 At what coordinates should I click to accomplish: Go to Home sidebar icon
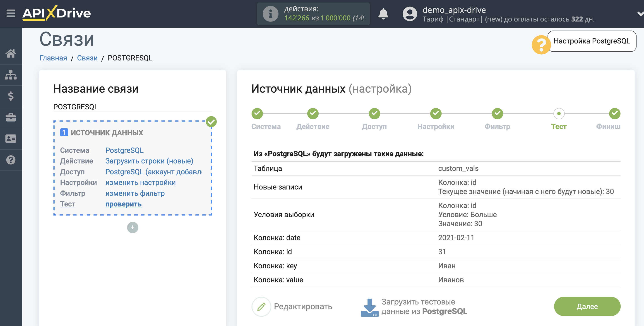click(11, 53)
